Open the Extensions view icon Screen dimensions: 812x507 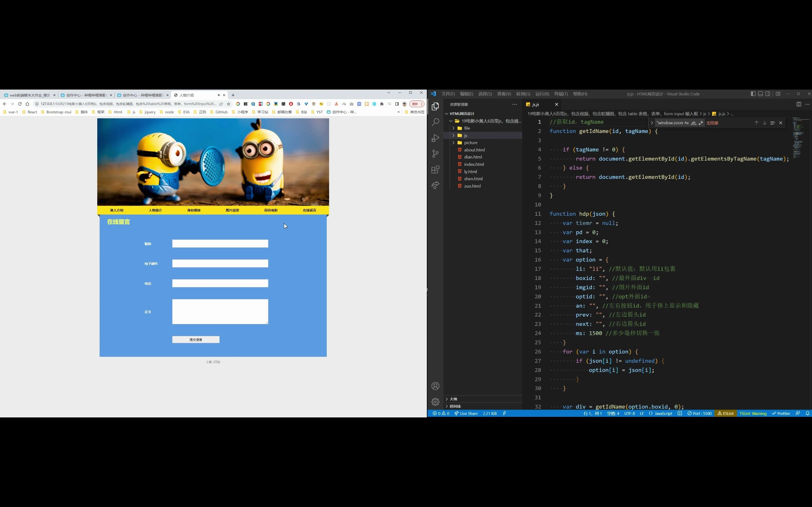click(x=435, y=170)
